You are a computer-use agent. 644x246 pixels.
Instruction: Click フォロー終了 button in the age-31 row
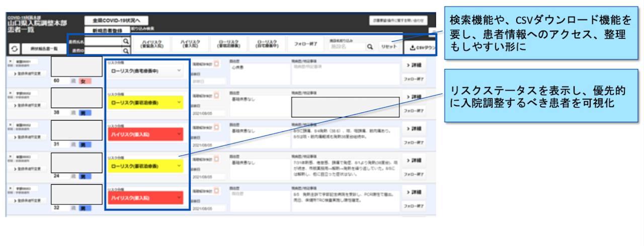point(413,143)
